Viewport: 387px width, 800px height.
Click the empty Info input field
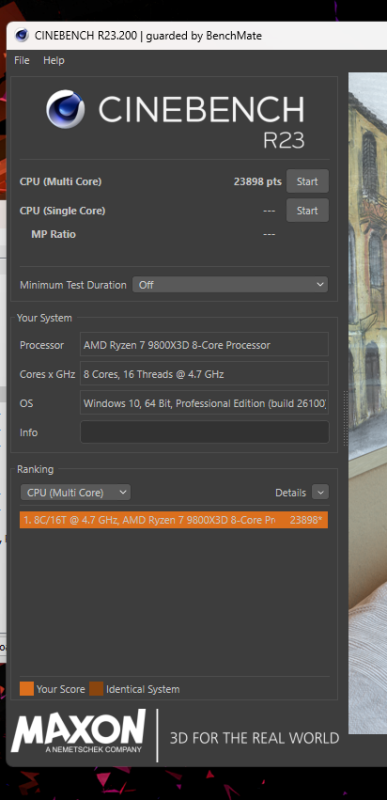pos(204,432)
